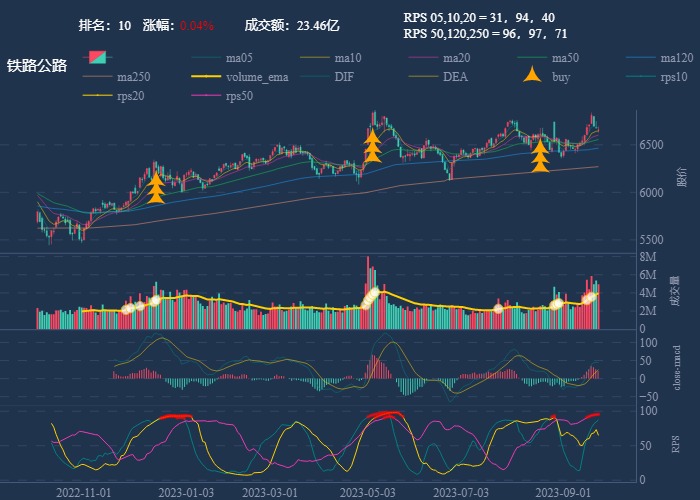Click the orange buy arrow legend icon

coord(530,77)
